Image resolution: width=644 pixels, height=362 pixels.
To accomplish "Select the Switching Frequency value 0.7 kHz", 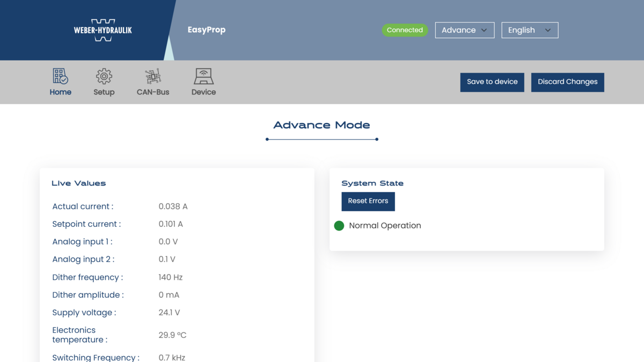I will [172, 358].
